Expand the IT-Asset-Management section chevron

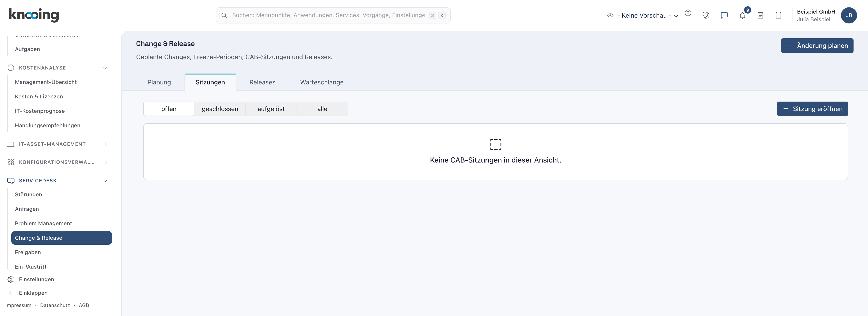pyautogui.click(x=106, y=144)
